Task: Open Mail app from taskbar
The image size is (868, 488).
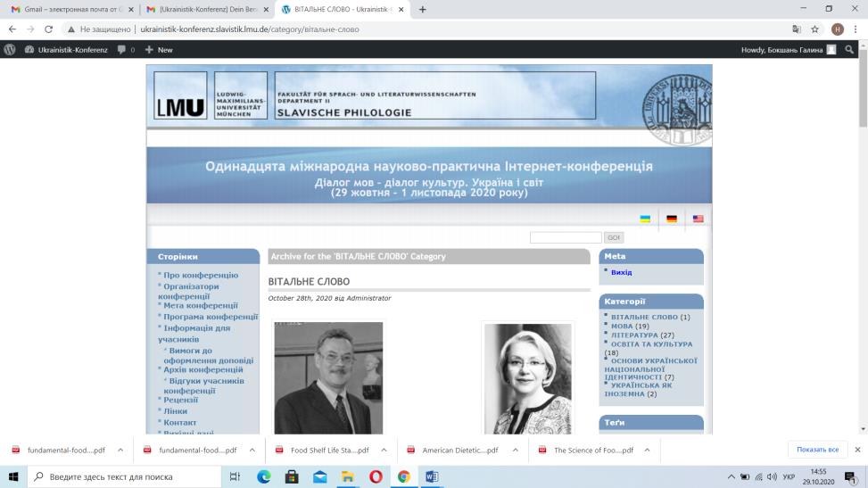Action: coord(320,477)
